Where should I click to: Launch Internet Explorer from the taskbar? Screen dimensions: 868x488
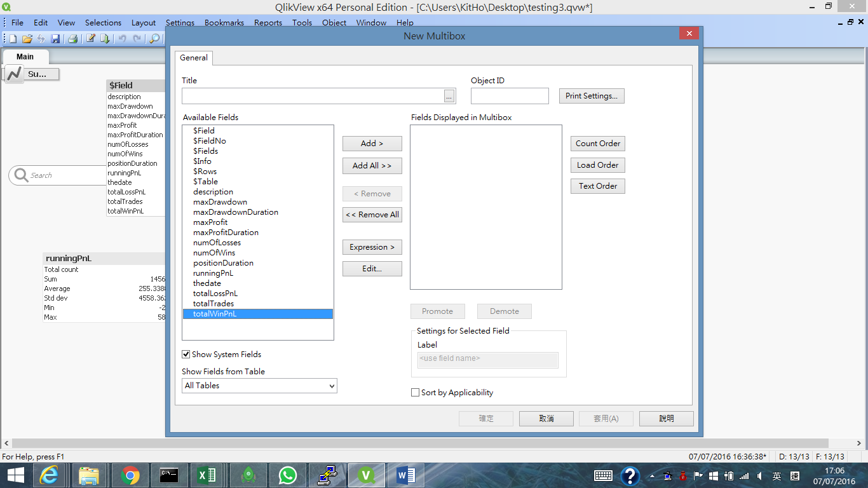(49, 475)
